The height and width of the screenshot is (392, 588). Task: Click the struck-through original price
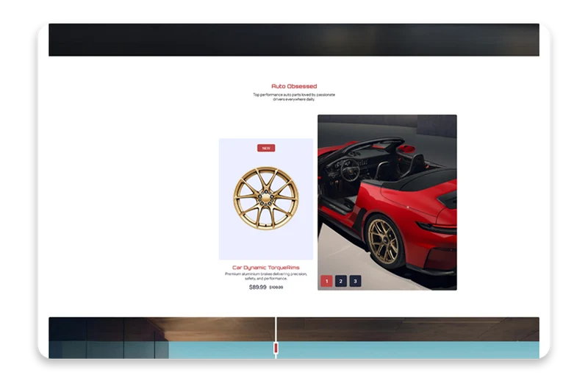tap(276, 288)
